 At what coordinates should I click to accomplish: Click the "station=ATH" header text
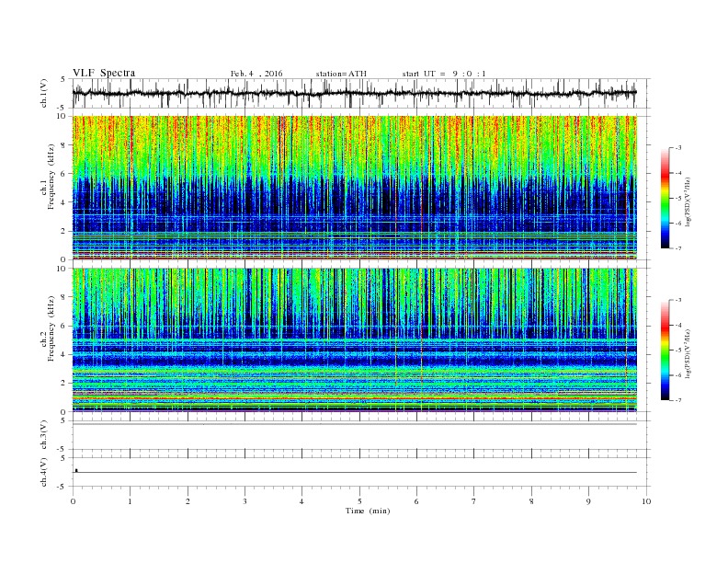pyautogui.click(x=341, y=74)
